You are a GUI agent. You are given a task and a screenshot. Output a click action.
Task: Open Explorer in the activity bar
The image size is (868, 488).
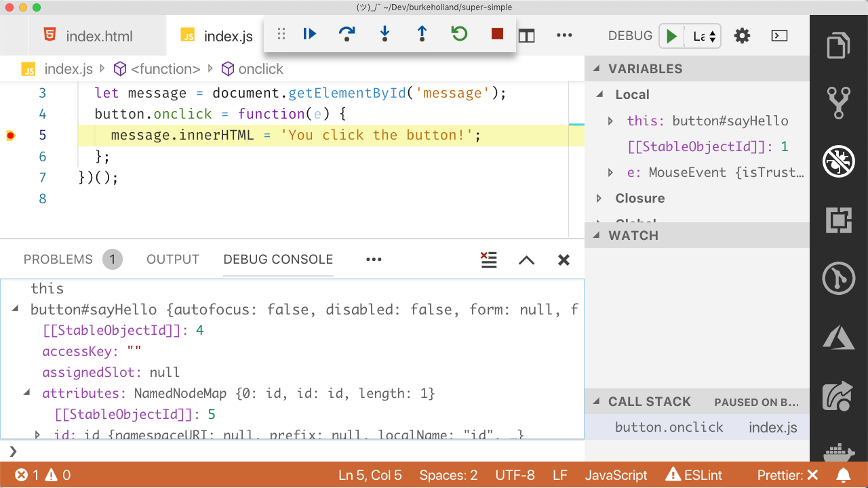point(839,46)
